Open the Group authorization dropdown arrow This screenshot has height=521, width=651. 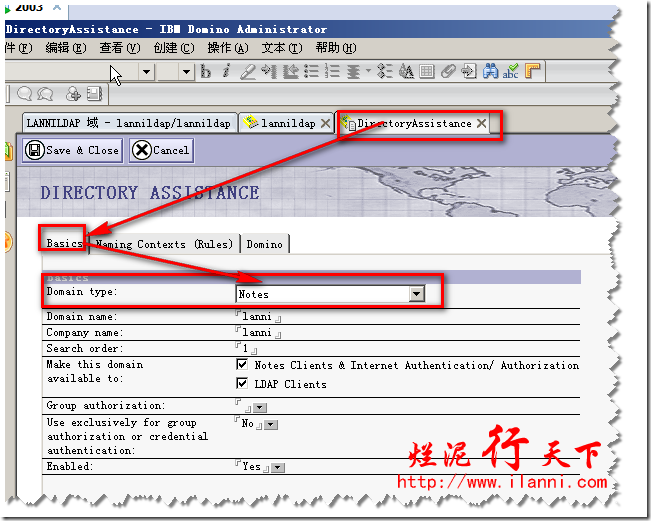tap(259, 408)
